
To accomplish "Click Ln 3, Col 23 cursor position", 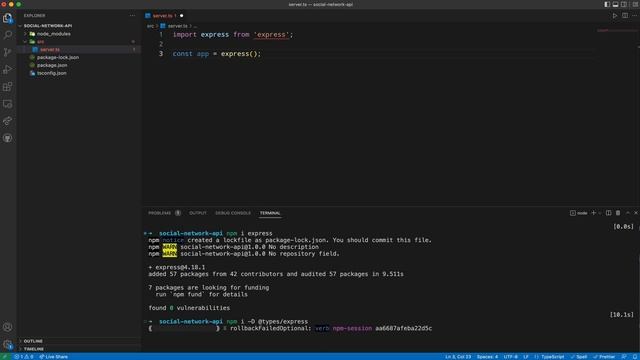I will tap(458, 356).
